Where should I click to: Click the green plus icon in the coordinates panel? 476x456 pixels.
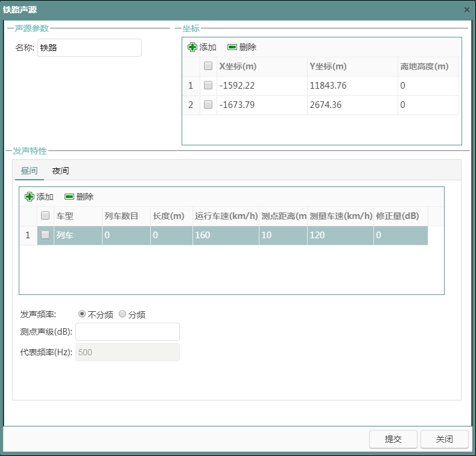click(192, 47)
